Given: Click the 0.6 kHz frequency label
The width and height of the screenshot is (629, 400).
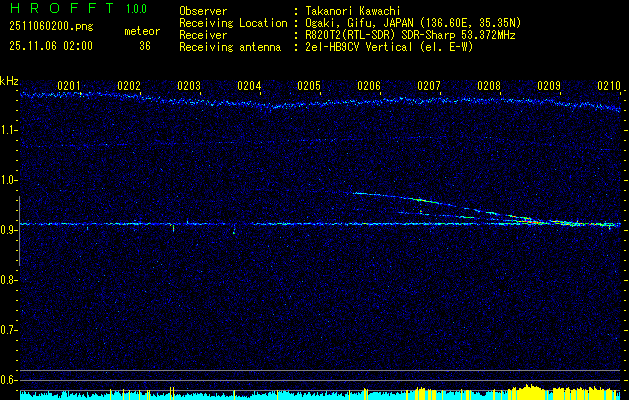Looking at the screenshot, I should pos(7,380).
